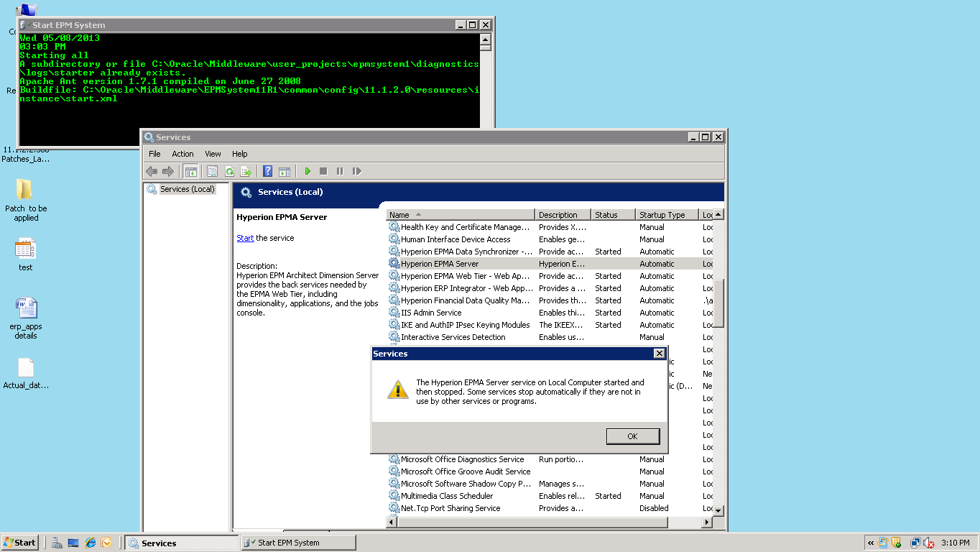Select the 'Actual_dat...' desktop file icon
The image size is (980, 552).
coord(26,373)
